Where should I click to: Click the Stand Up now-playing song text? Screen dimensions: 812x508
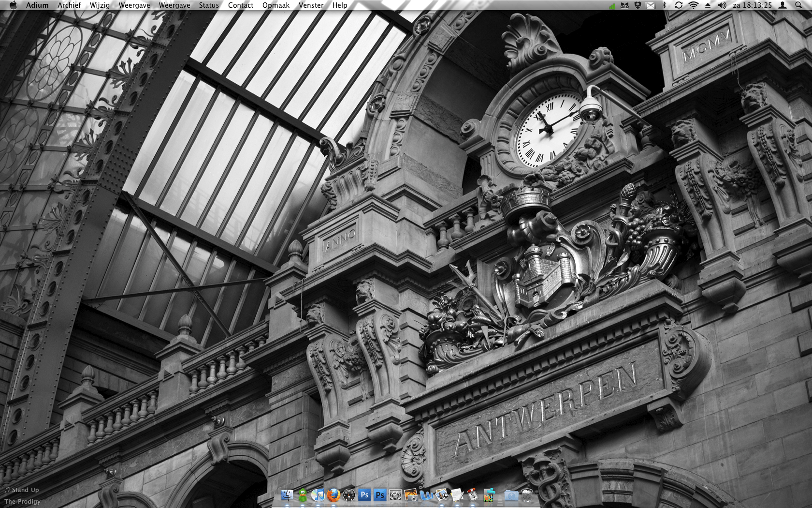pyautogui.click(x=25, y=490)
